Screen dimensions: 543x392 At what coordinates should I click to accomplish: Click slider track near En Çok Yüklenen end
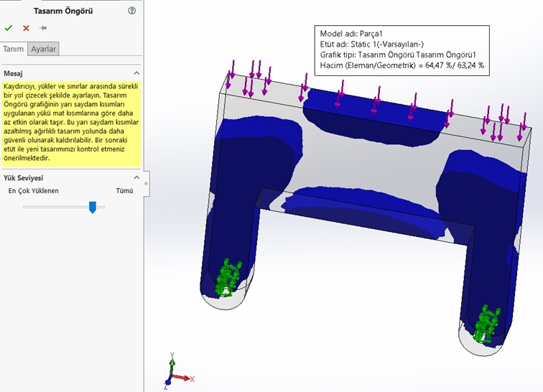pos(29,207)
